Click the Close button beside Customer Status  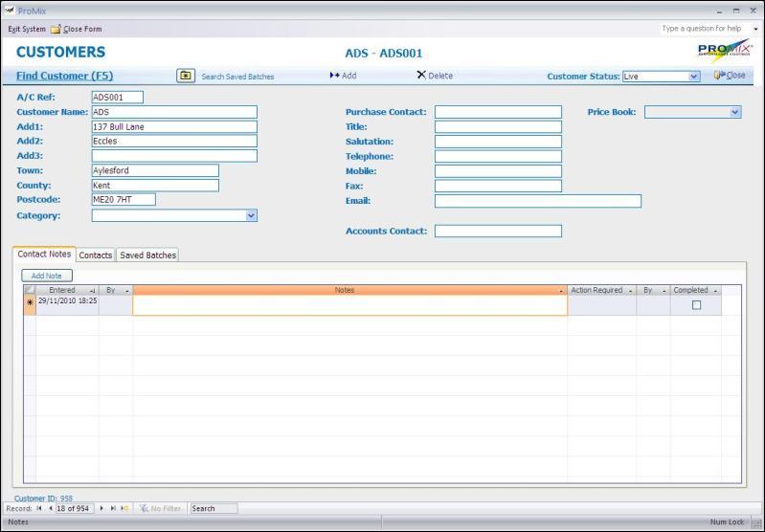click(x=730, y=76)
